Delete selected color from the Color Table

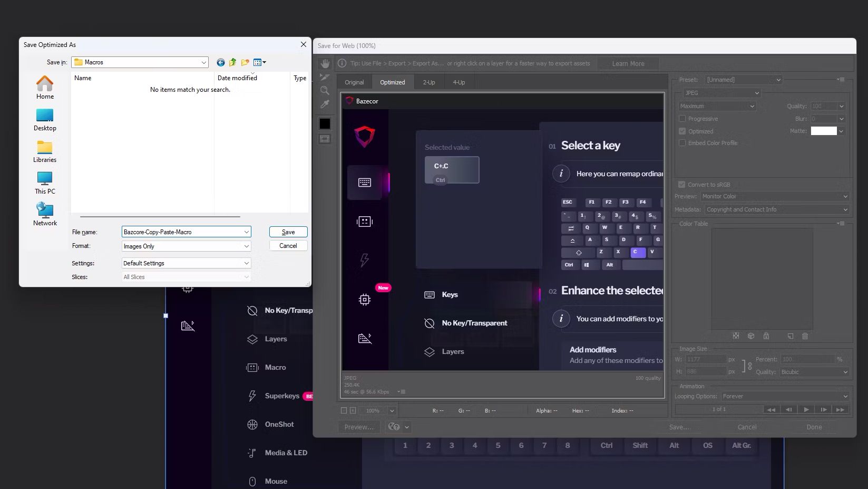point(805,336)
